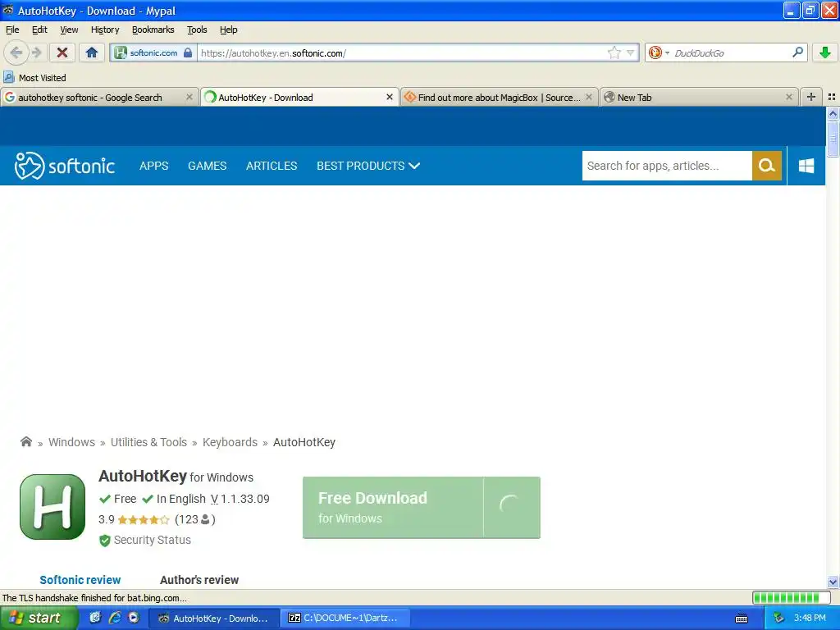Click scrollbar down arrow
This screenshot has height=630, width=840.
pyautogui.click(x=833, y=582)
